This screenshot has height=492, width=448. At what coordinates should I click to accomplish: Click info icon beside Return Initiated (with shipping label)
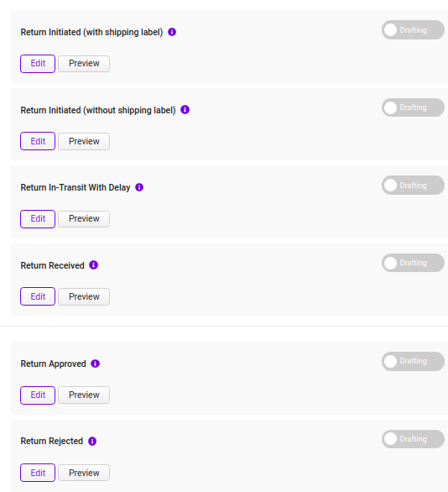[x=172, y=32]
